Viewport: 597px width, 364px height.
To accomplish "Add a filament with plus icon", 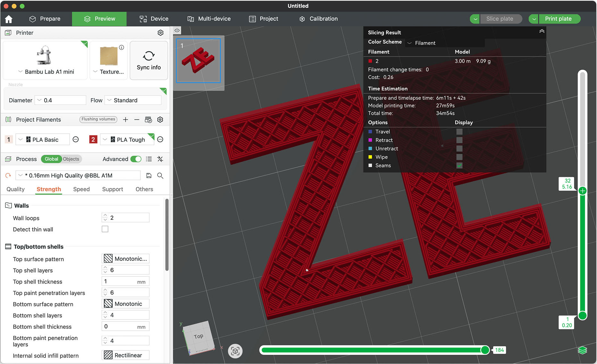I will (x=126, y=120).
